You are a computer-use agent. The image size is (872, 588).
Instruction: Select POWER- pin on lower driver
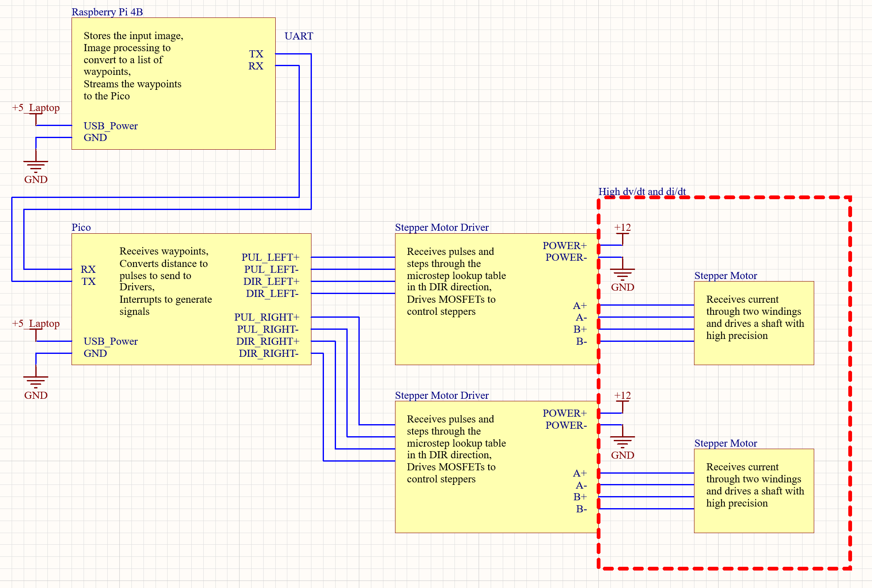(566, 425)
